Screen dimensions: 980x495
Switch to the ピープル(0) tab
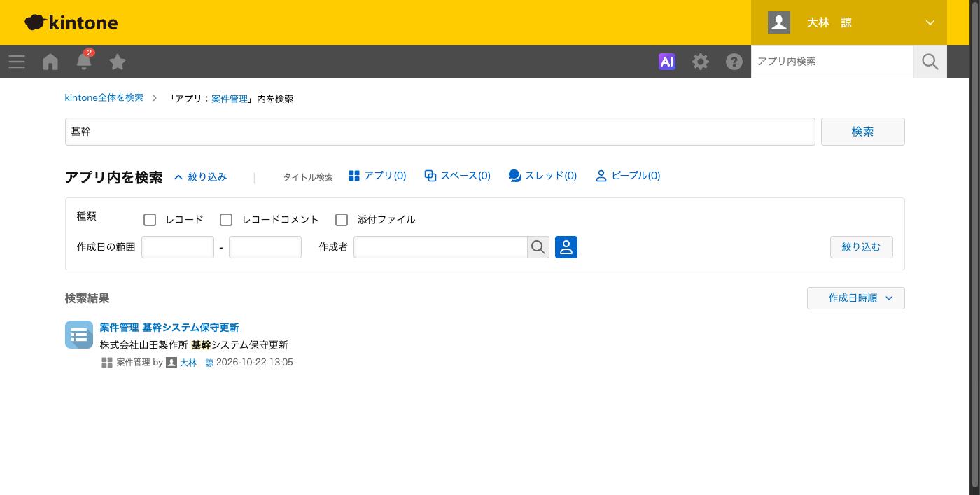click(x=628, y=176)
